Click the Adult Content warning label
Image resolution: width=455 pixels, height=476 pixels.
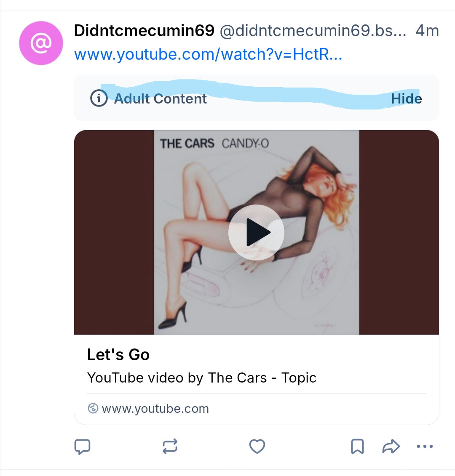click(x=161, y=98)
